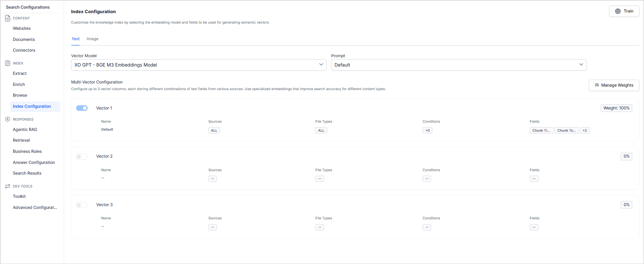The height and width of the screenshot is (264, 644).
Task: Click the CONTENT section document icon
Action: 8,18
